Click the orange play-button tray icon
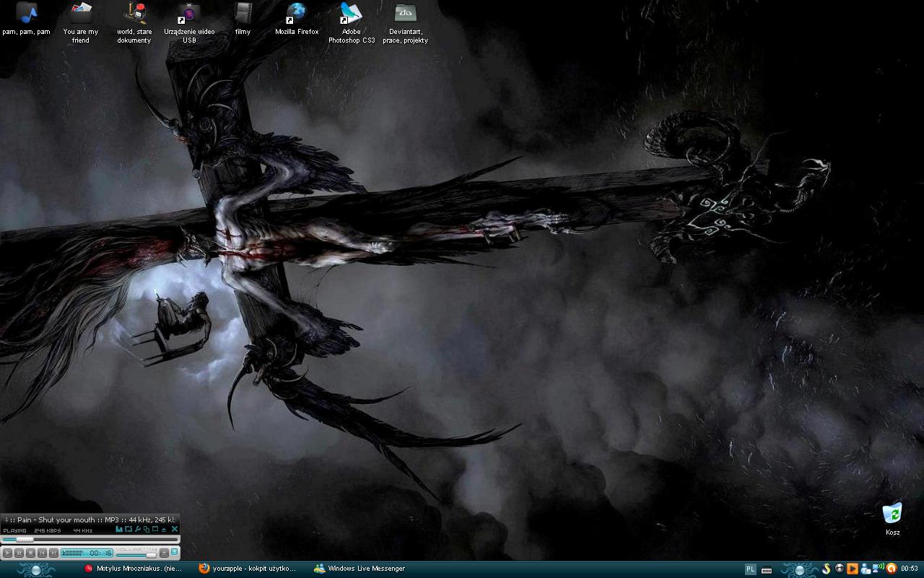 pyautogui.click(x=853, y=569)
